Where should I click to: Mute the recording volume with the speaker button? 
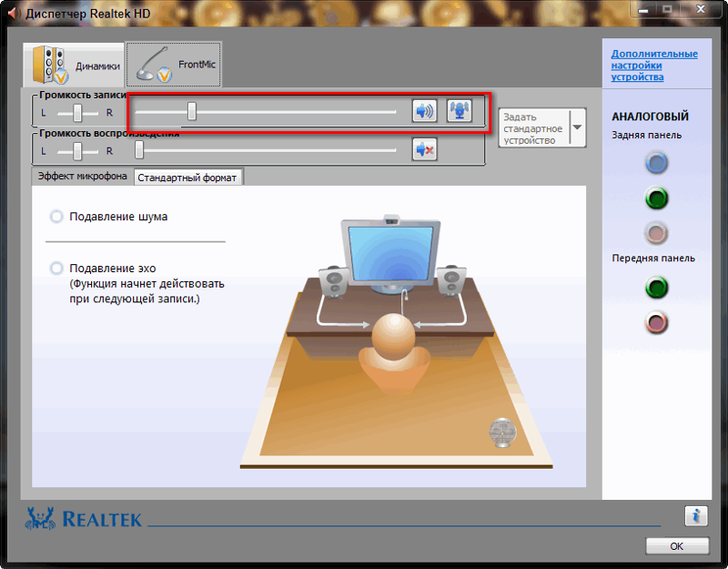pos(424,111)
